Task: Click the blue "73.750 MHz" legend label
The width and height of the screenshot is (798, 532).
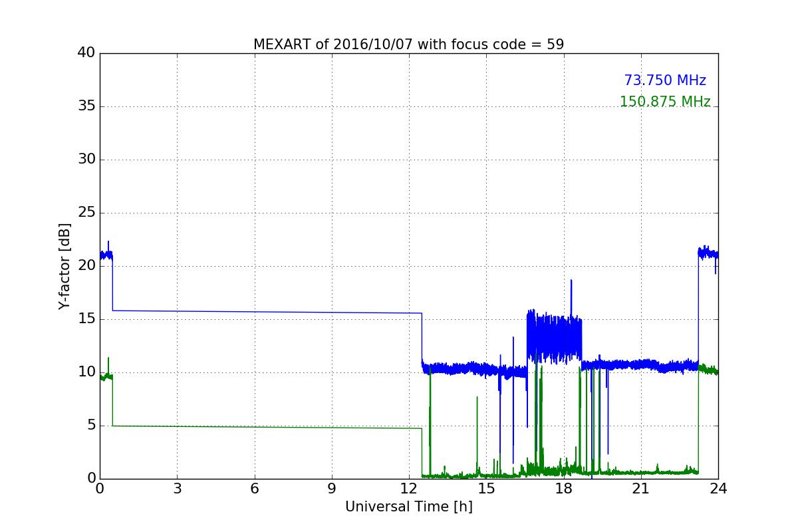Action: [665, 80]
